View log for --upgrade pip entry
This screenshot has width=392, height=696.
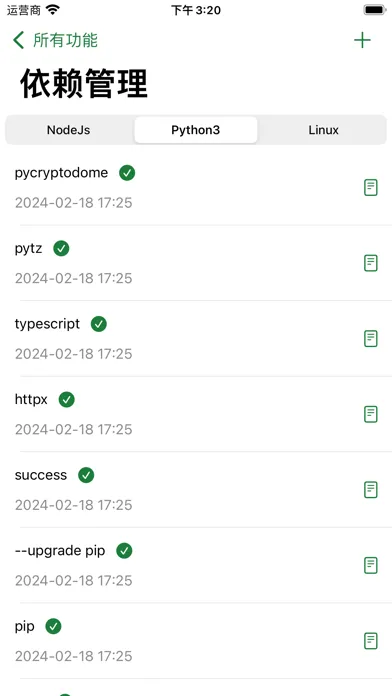point(371,565)
